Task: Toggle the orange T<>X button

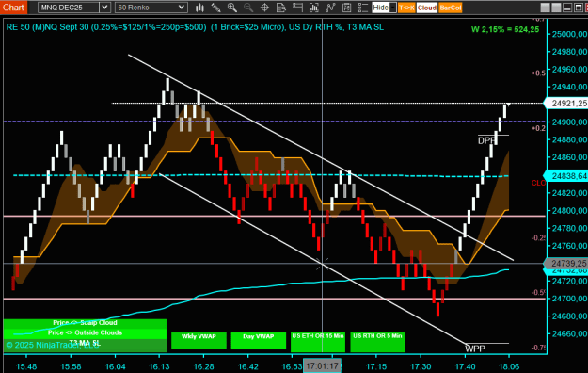Action: pos(406,8)
